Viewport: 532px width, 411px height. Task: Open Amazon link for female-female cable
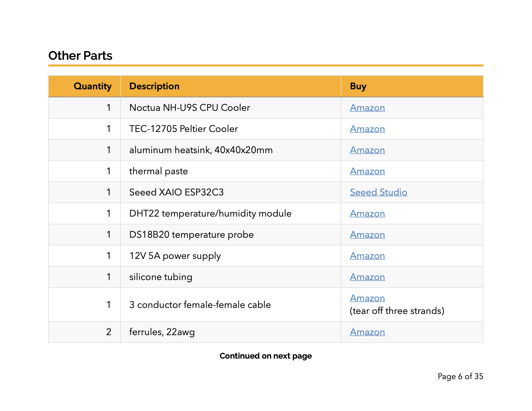(367, 298)
